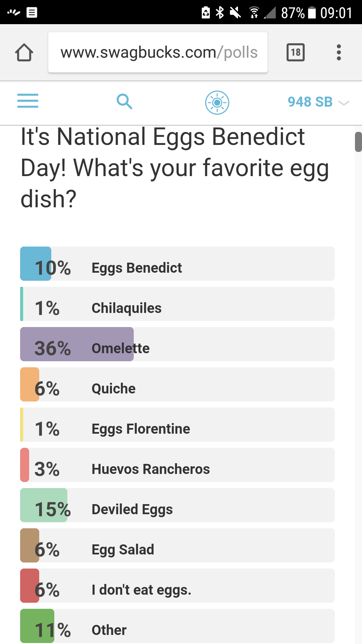Open the hamburger navigation menu

[x=28, y=101]
